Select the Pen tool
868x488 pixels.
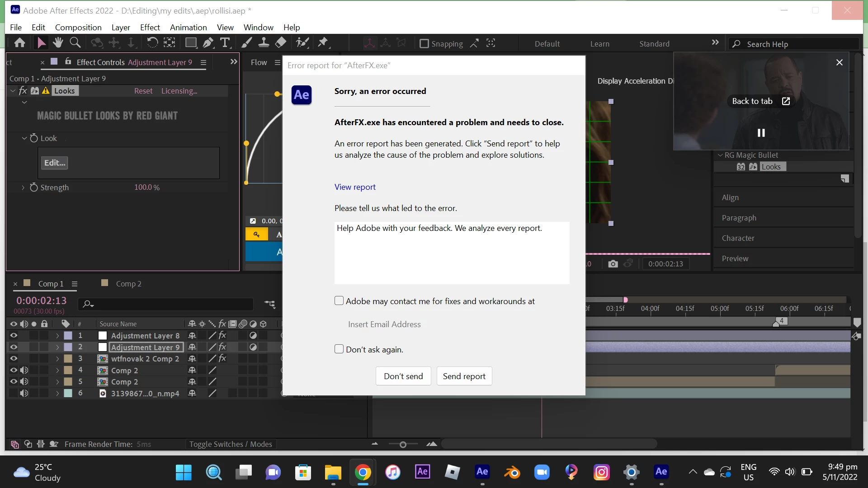coord(208,43)
